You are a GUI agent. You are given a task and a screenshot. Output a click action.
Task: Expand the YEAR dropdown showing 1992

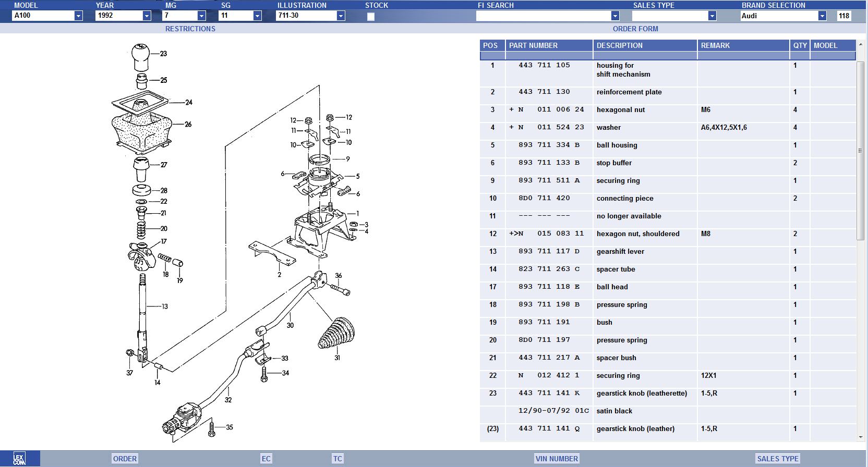(x=147, y=16)
